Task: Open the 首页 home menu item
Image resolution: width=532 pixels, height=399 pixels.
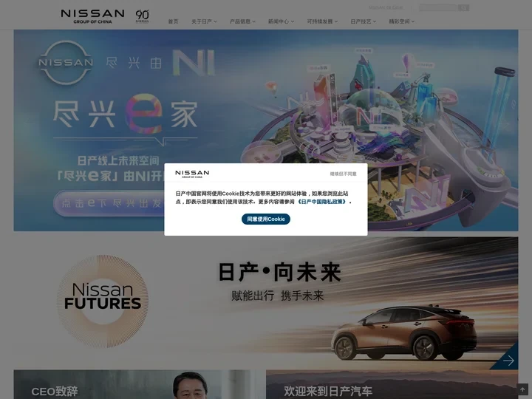Action: tap(173, 21)
